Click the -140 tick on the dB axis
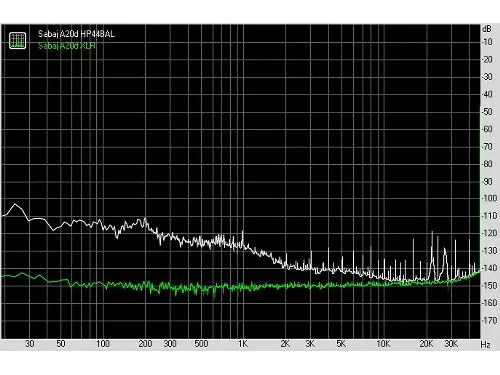Viewport: 500px width, 375px height. click(x=489, y=268)
